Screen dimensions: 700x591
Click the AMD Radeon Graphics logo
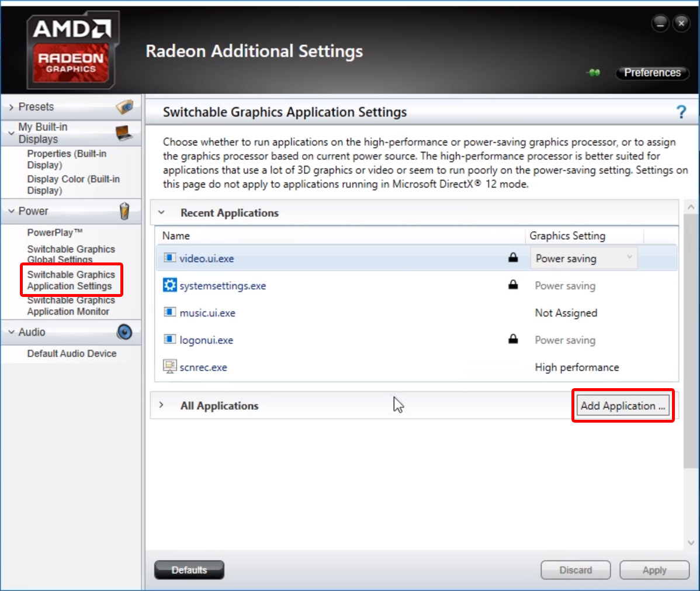[x=73, y=50]
